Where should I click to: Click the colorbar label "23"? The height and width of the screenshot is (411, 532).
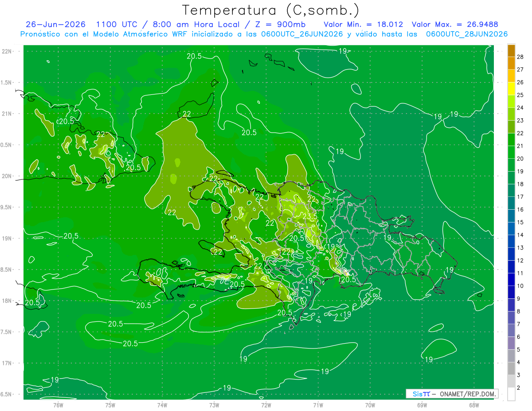point(520,120)
